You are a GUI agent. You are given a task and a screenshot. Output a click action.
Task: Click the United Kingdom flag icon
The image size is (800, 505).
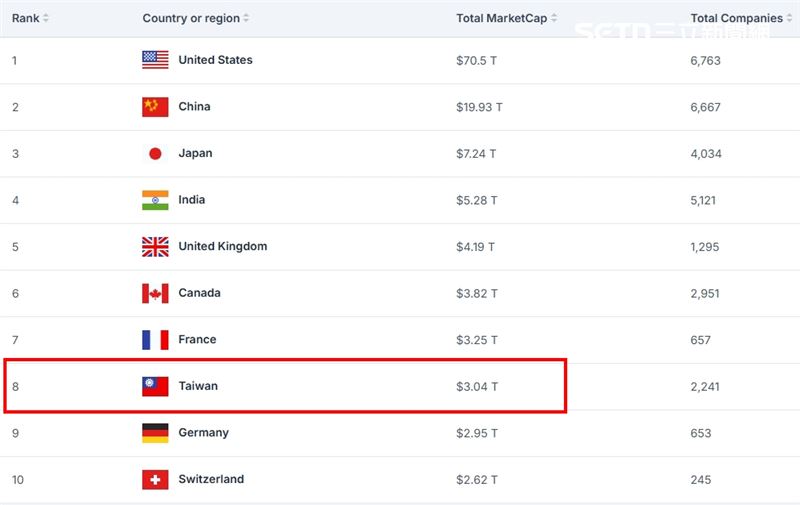[x=155, y=247]
